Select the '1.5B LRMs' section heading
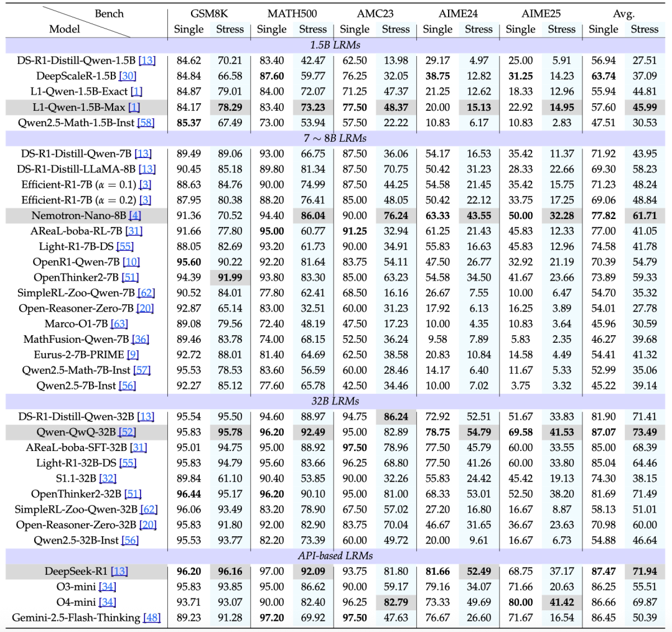 (335, 45)
